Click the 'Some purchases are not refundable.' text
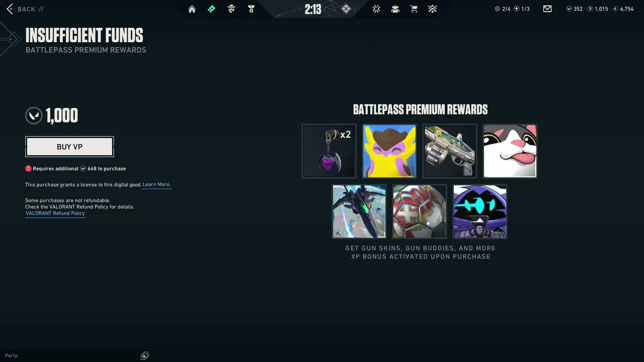 click(67, 201)
